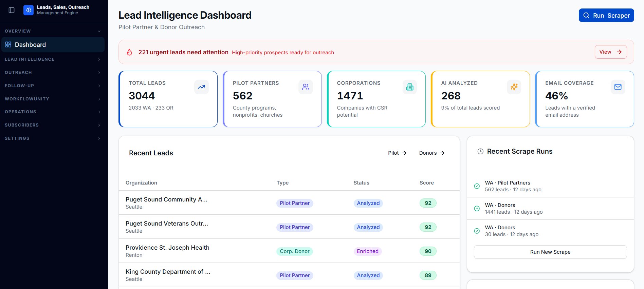Screen dimensions: 644x289
Task: Click the score 90 badge
Action: point(428,251)
